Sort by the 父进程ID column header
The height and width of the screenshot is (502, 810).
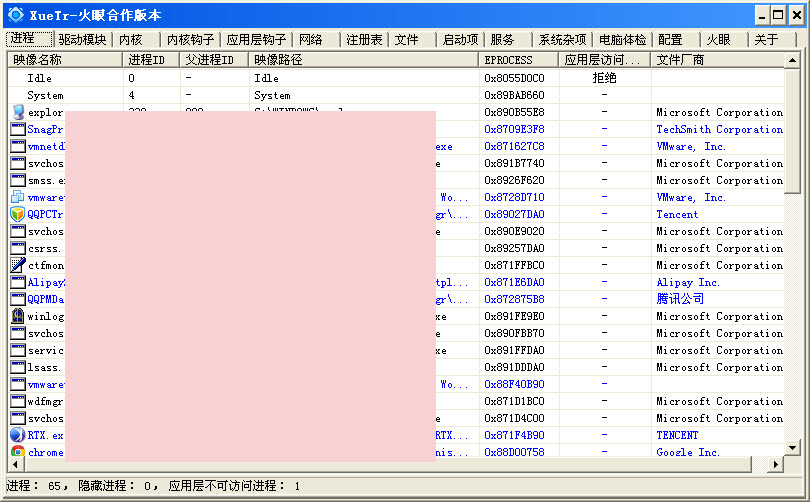click(x=214, y=60)
